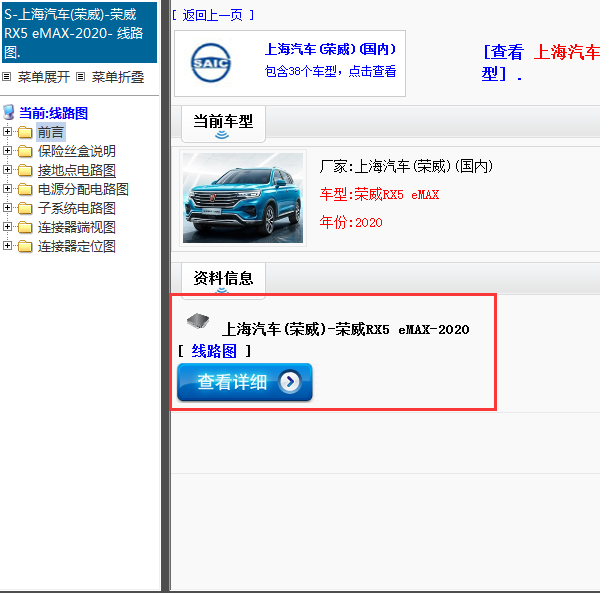Click the folder icon next to 连接器定位图
Screen dimensions: 600x593
pos(25,247)
